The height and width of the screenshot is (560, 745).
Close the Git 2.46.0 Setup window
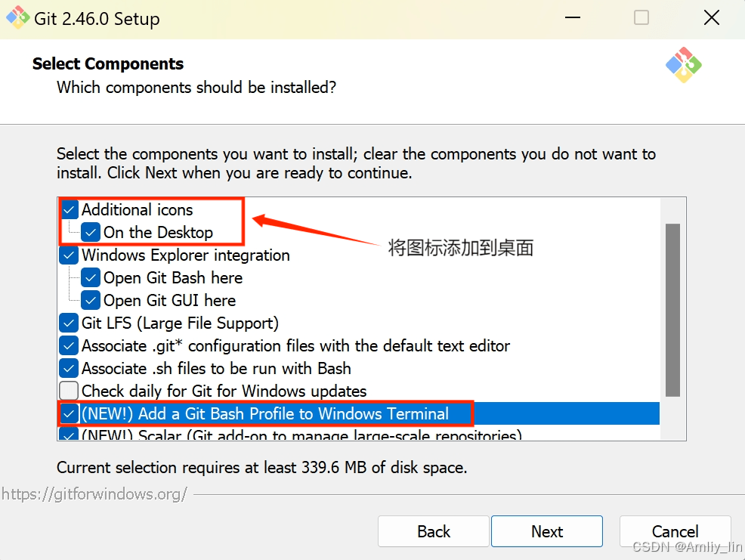(x=711, y=18)
